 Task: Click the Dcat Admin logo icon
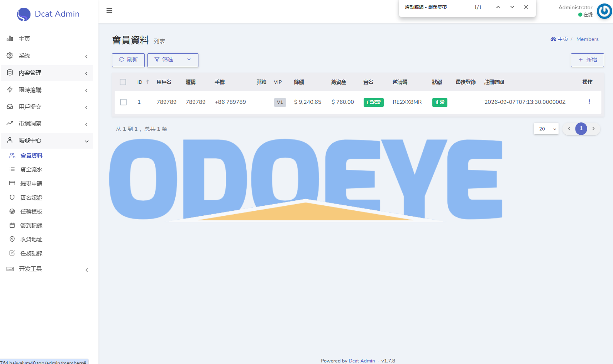pyautogui.click(x=24, y=14)
